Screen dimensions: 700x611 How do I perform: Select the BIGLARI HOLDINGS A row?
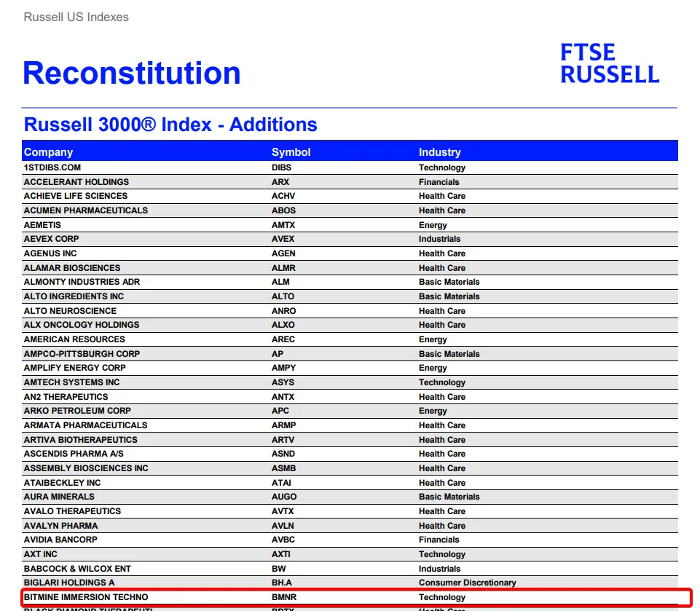(350, 583)
